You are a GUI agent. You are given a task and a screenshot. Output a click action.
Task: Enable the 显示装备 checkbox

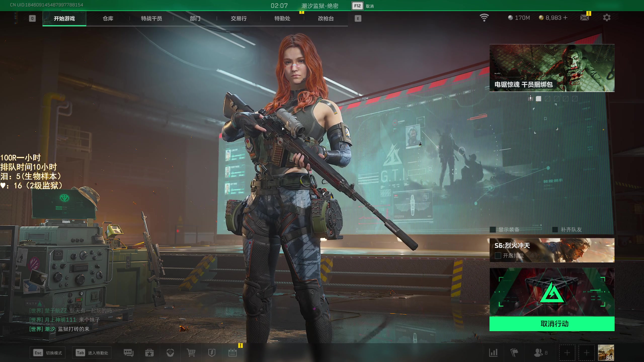click(x=493, y=230)
